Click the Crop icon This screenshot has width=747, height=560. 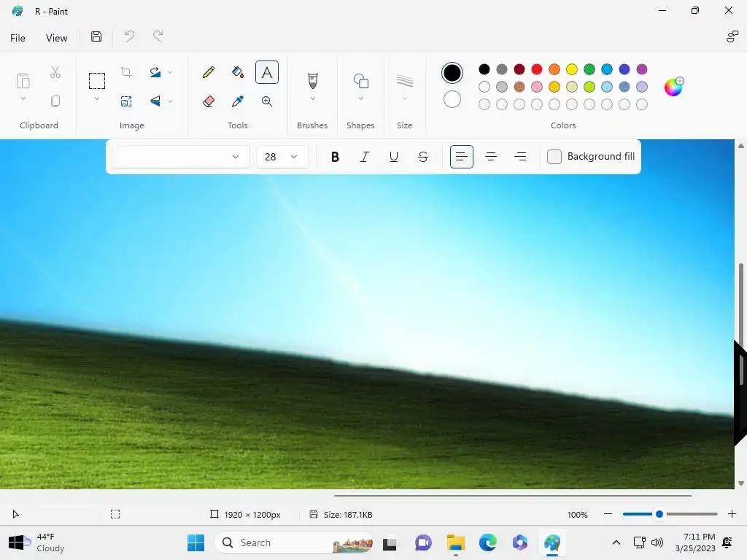tap(126, 72)
